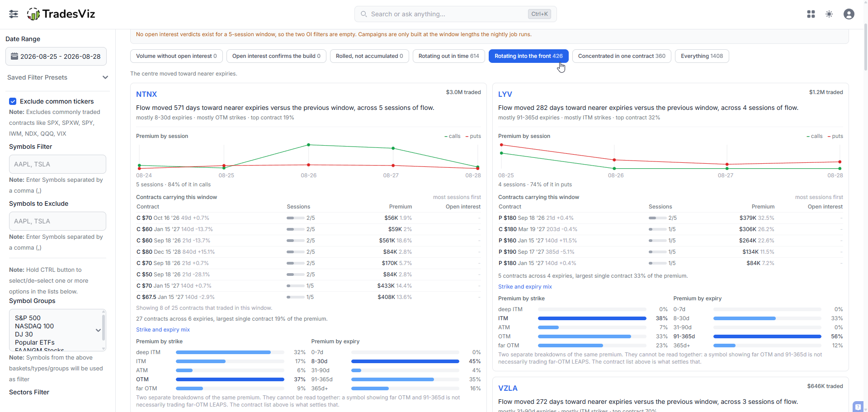Screen dimensions: 868x412
Task: Click the NTNX OTM premium by strike bar
Action: click(x=230, y=379)
